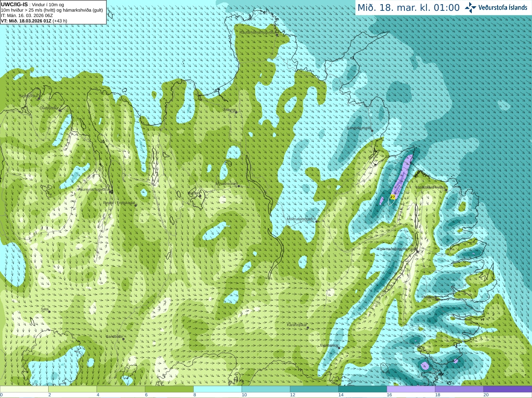The width and height of the screenshot is (532, 398).
Task: Click the Sáta station label
Action: 44,309
